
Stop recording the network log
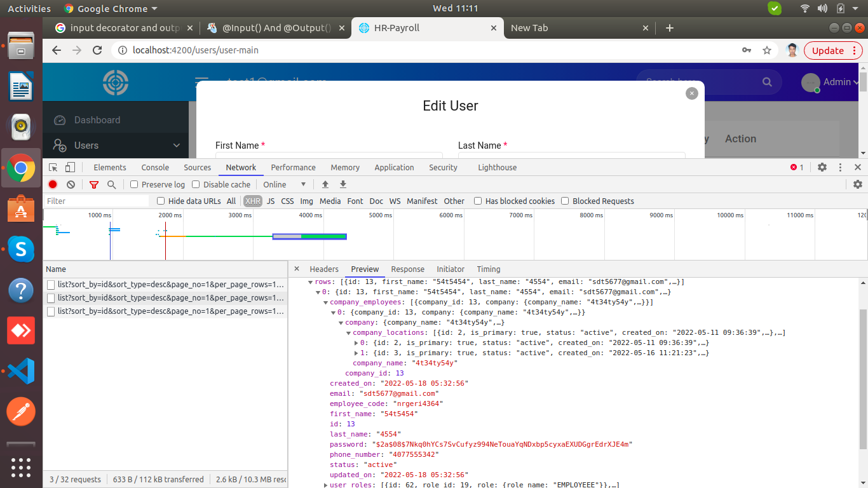[x=53, y=184]
